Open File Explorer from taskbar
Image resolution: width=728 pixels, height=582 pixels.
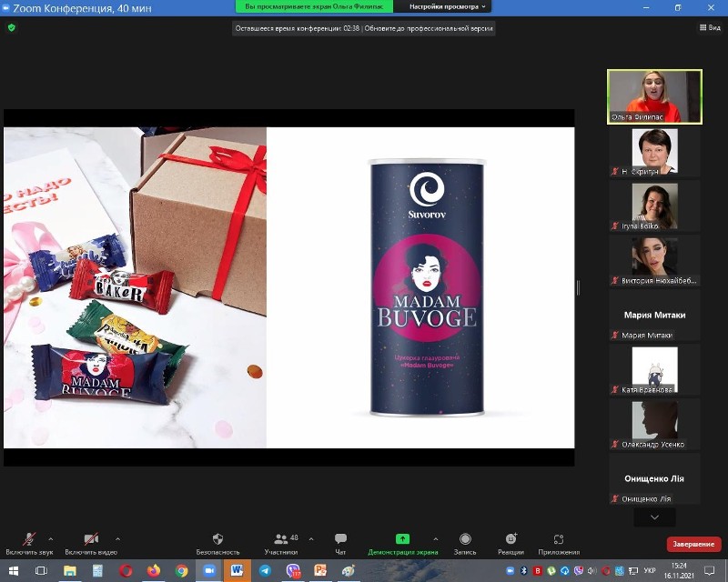point(70,571)
